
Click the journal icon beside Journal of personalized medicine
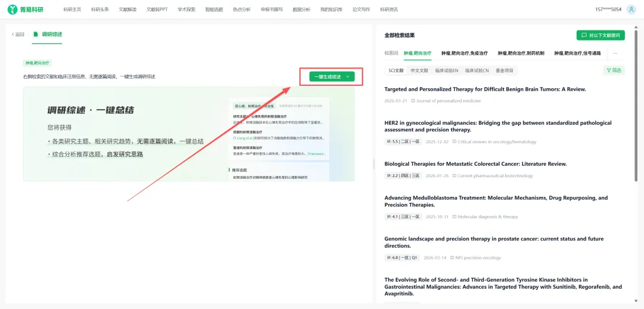click(413, 101)
